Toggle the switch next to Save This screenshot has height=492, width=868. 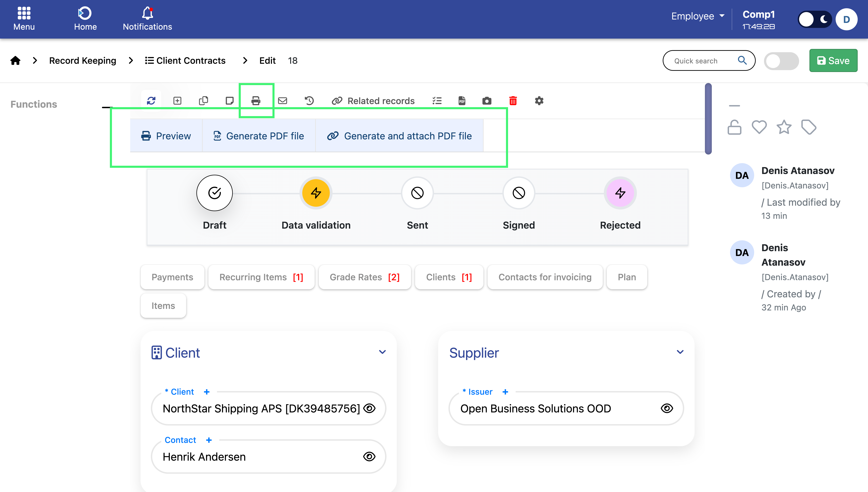[781, 61]
